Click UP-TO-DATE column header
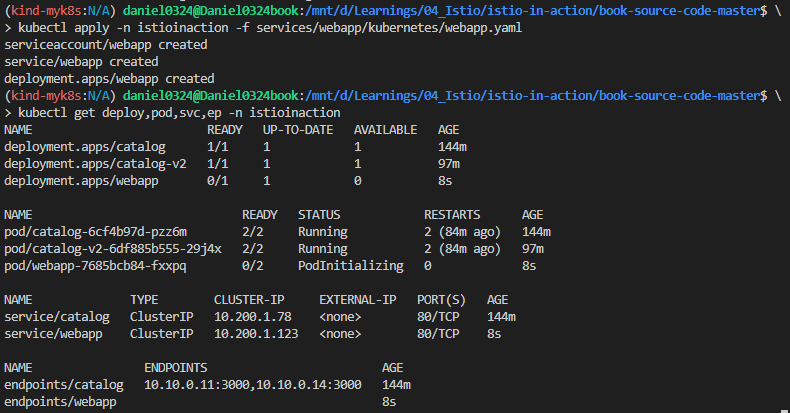 [x=298, y=130]
